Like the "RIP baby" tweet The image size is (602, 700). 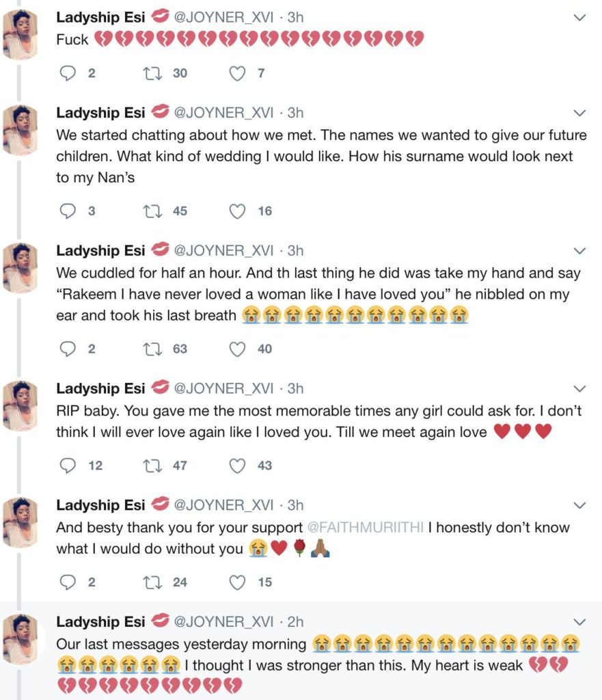click(237, 466)
